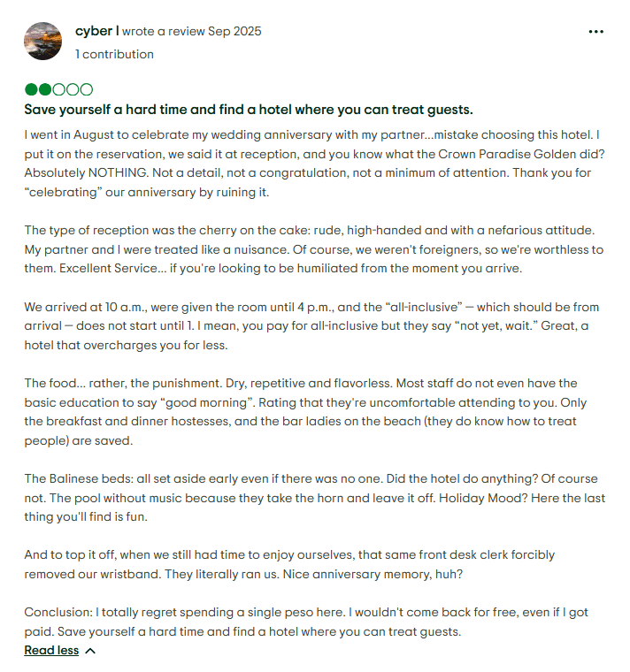Click the paragraph beginning "Conclusion:"
The image size is (630, 672).
point(314,622)
